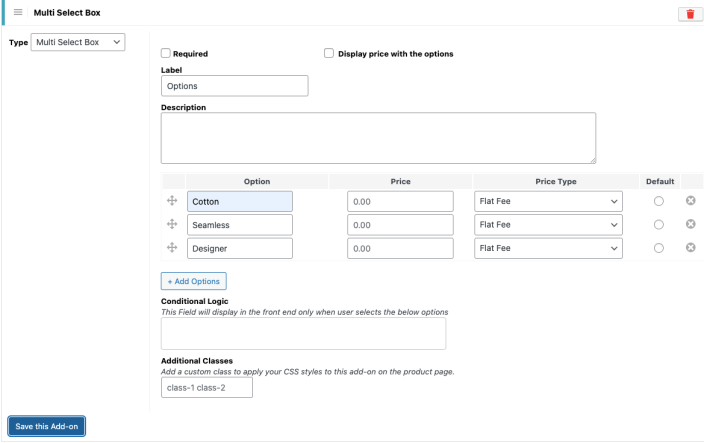The height and width of the screenshot is (443, 704).
Task: Tick Display price with the options
Action: tap(329, 53)
